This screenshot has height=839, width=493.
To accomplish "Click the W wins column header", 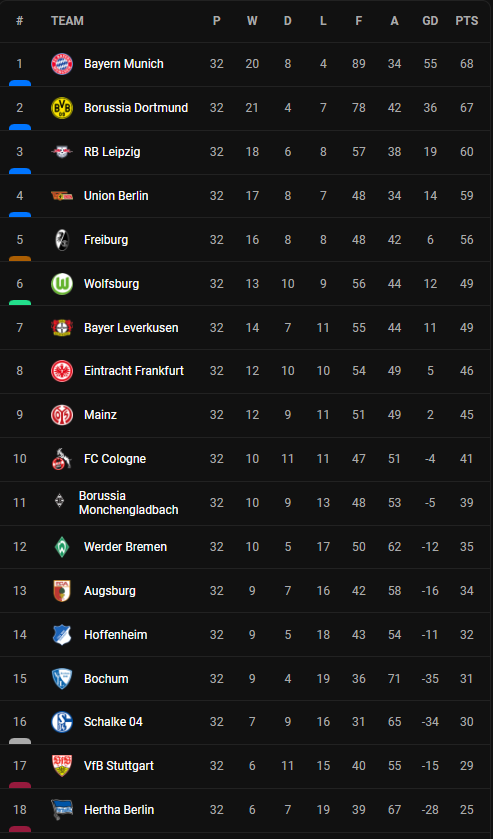I will [252, 21].
